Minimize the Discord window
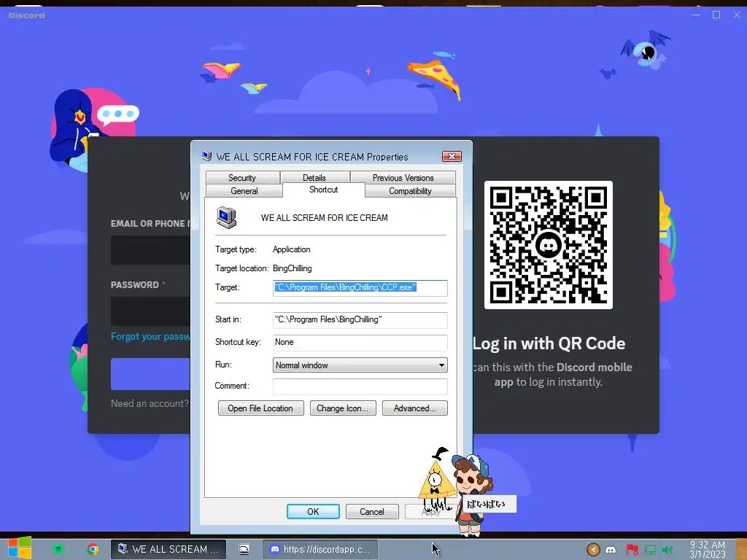The height and width of the screenshot is (560, 747). pos(696,15)
